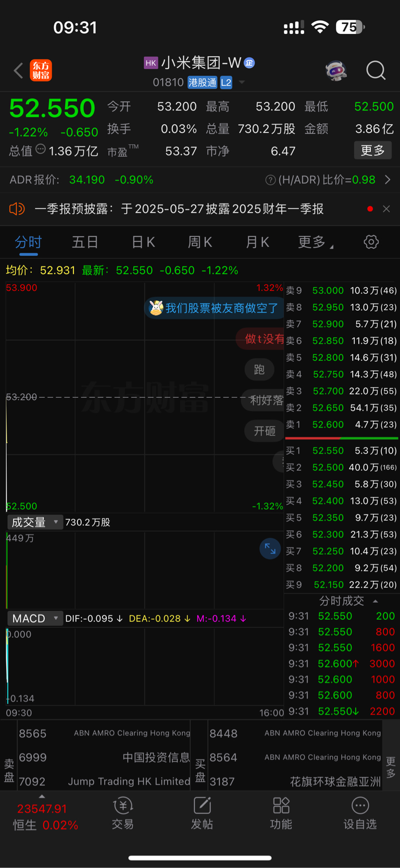Tap the rabbit avatar comment bubble
This screenshot has height=868, width=400.
click(x=214, y=308)
